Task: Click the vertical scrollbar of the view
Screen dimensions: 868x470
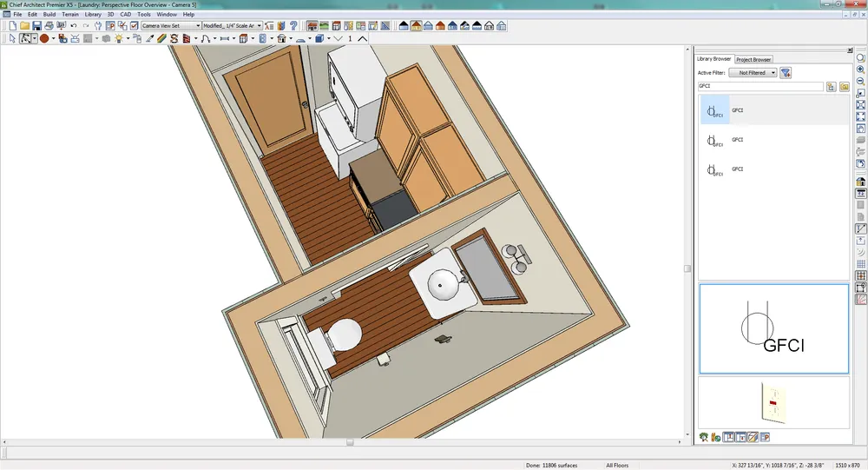Action: coord(687,242)
